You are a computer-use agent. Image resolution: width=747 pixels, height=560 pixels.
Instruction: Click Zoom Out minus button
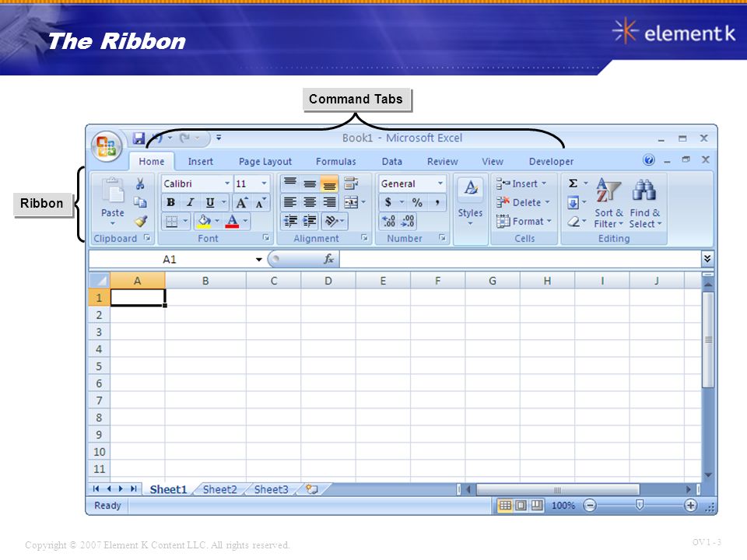coord(590,506)
